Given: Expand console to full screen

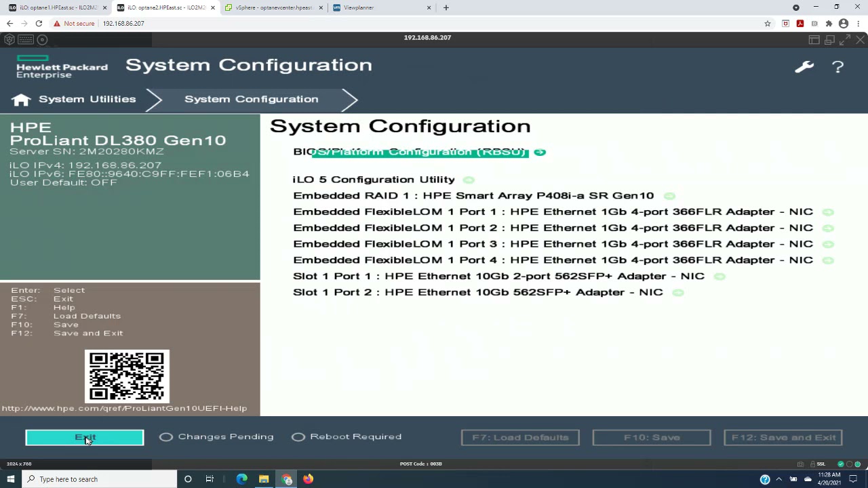Looking at the screenshot, I should pos(845,40).
